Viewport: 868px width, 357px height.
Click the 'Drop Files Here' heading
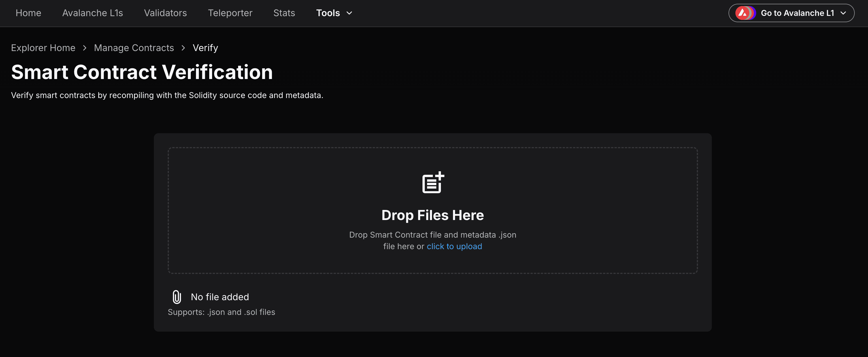[x=432, y=215]
